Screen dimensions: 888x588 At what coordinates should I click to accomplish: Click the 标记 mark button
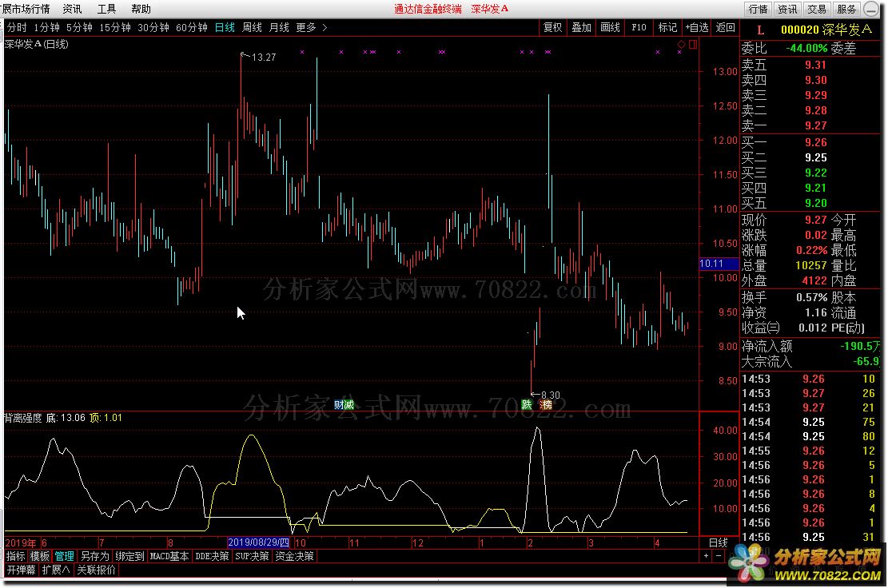click(667, 27)
